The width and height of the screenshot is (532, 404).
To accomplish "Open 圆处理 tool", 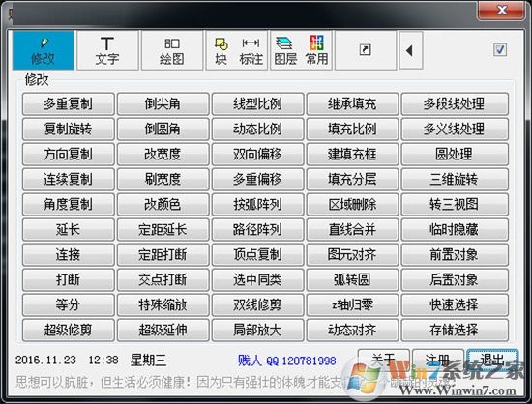I will [x=455, y=154].
